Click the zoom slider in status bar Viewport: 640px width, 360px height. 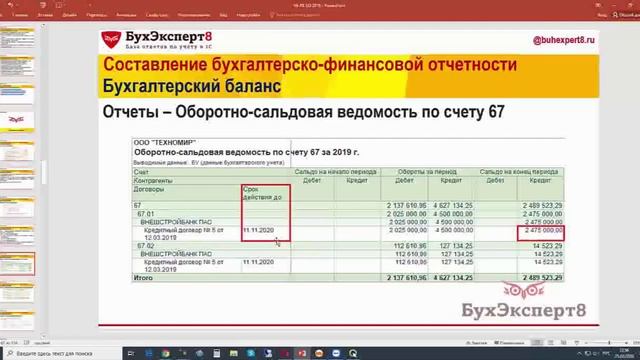tap(607, 343)
